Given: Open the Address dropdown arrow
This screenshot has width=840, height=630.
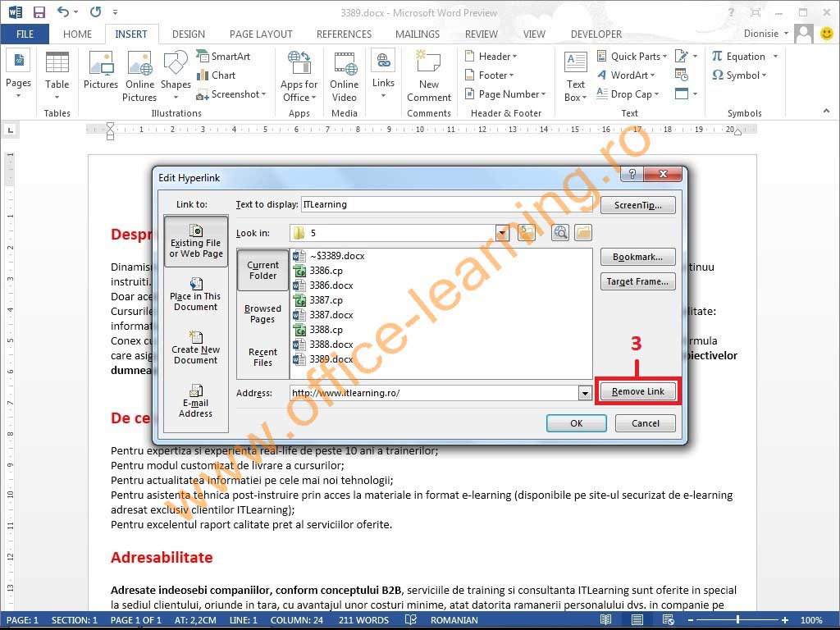Looking at the screenshot, I should pyautogui.click(x=584, y=393).
